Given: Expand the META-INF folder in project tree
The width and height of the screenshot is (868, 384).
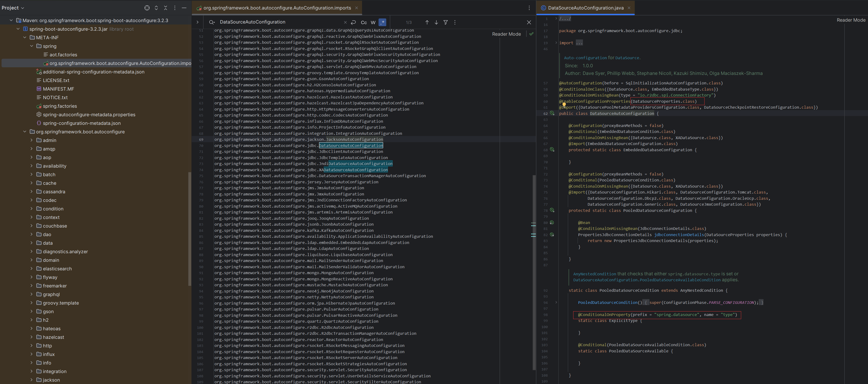Looking at the screenshot, I should coord(48,37).
